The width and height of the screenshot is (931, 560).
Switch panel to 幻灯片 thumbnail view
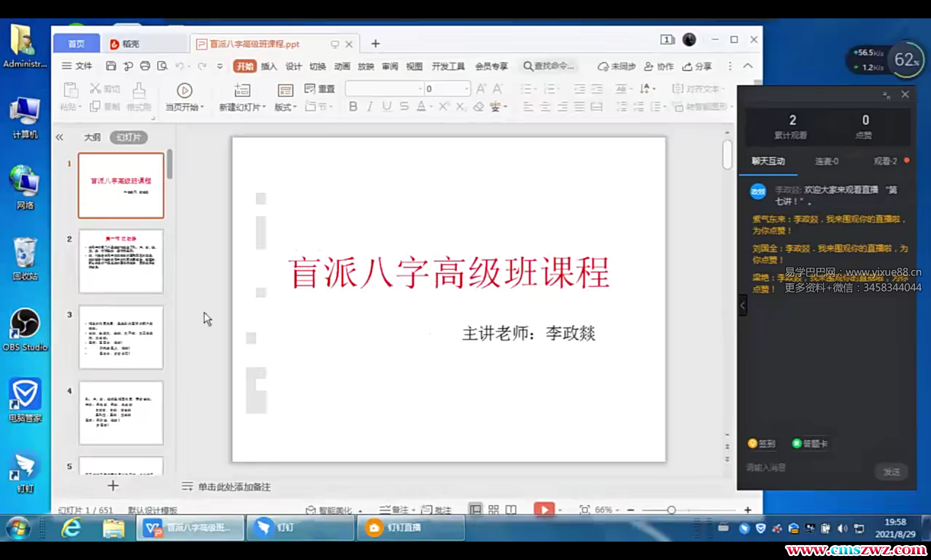128,137
